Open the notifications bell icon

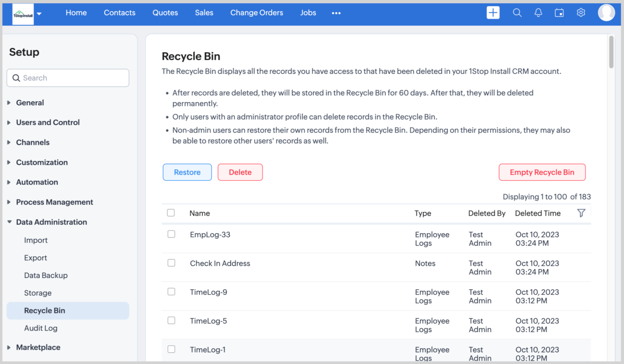point(538,13)
